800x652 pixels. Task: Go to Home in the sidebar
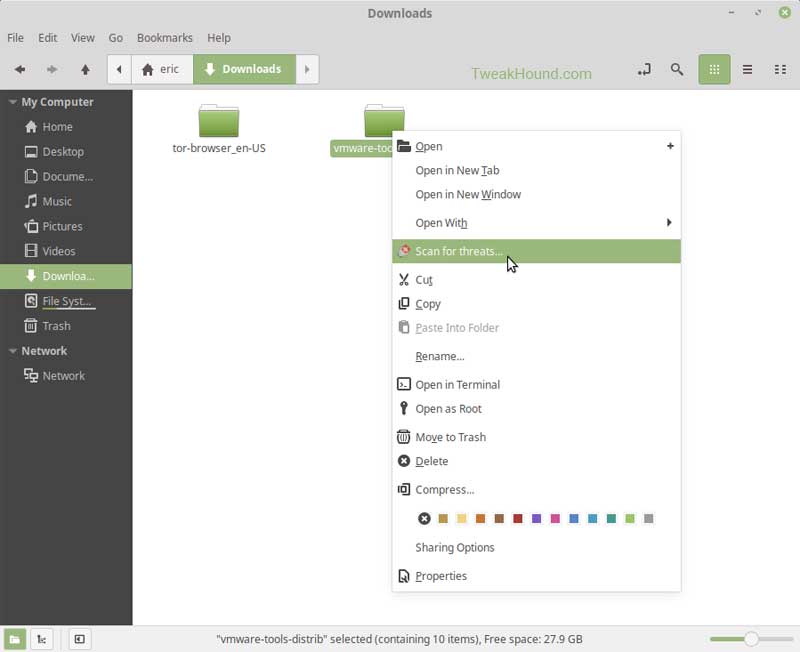click(x=66, y=127)
